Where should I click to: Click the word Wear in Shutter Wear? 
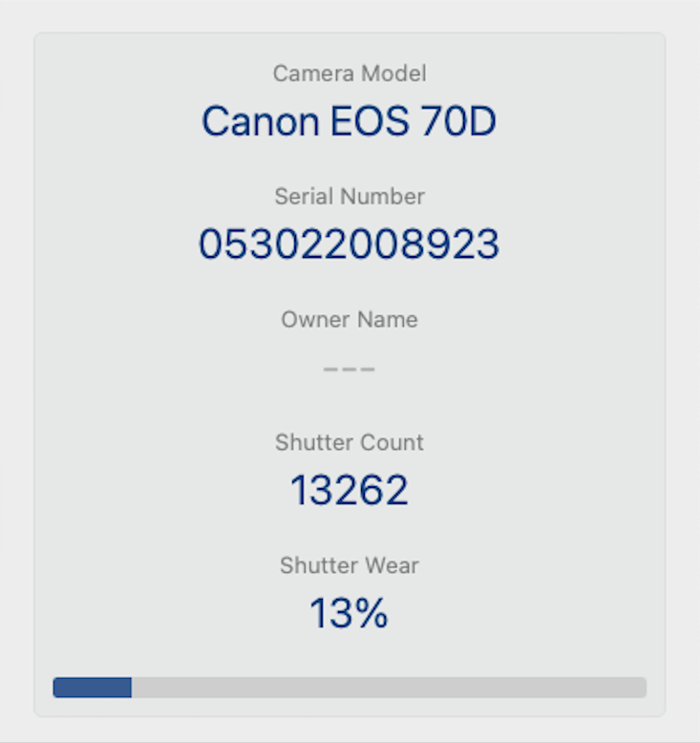(391, 565)
